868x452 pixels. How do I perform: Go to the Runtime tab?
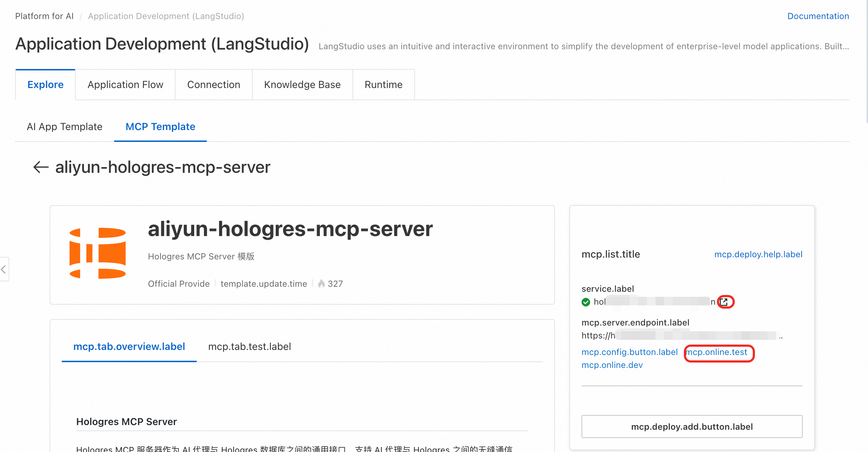(x=383, y=85)
